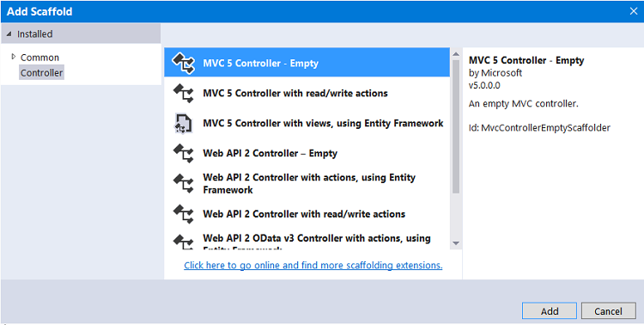Click the 'by Microsoft' text in details

coord(495,73)
